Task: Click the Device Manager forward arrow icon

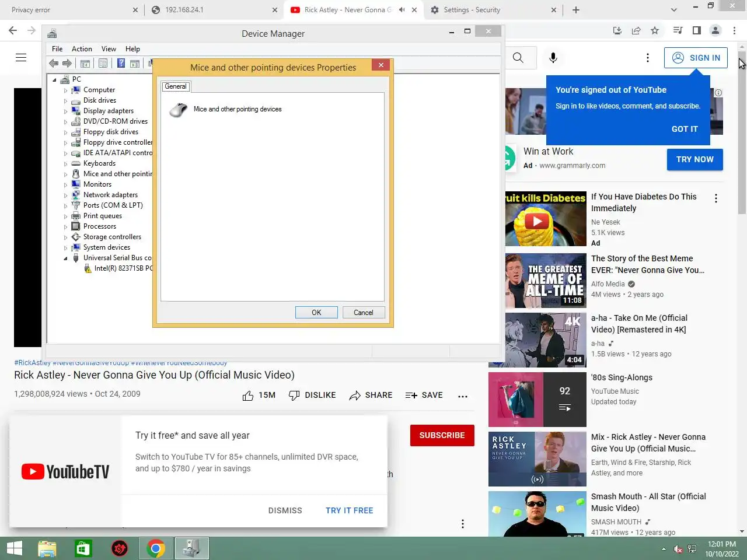Action: coord(67,64)
